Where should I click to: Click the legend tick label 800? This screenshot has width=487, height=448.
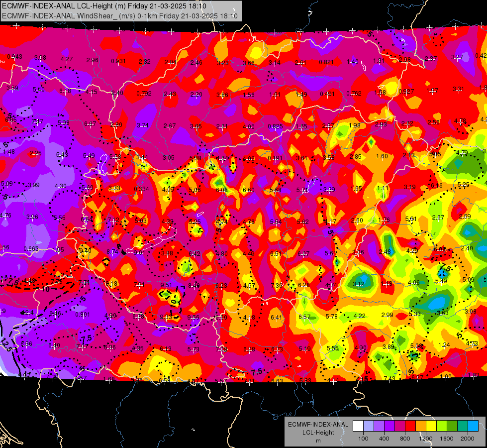(x=405, y=439)
